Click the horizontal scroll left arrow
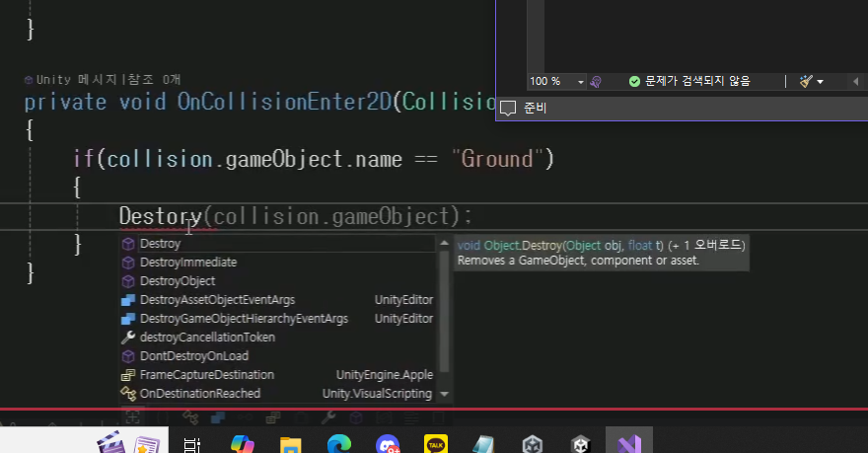Viewport: 868px width, 453px height. click(x=856, y=81)
